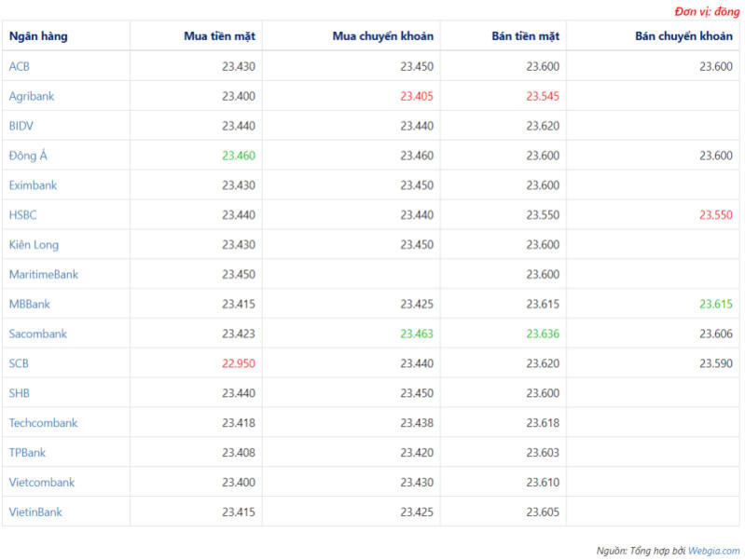Open the ACB bank link

point(20,66)
